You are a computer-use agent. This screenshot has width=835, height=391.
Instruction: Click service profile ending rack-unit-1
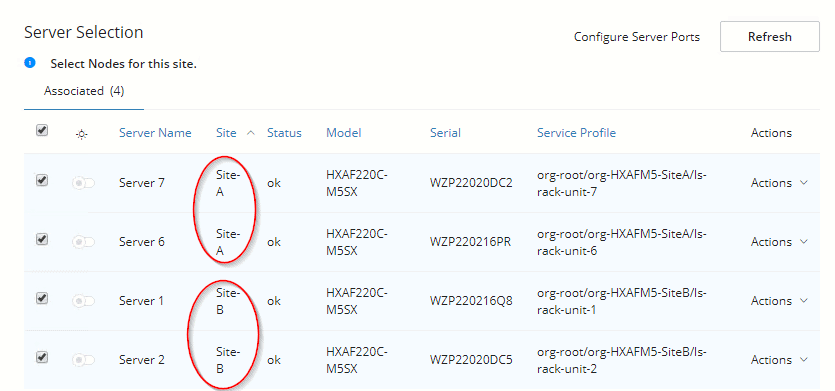(621, 301)
